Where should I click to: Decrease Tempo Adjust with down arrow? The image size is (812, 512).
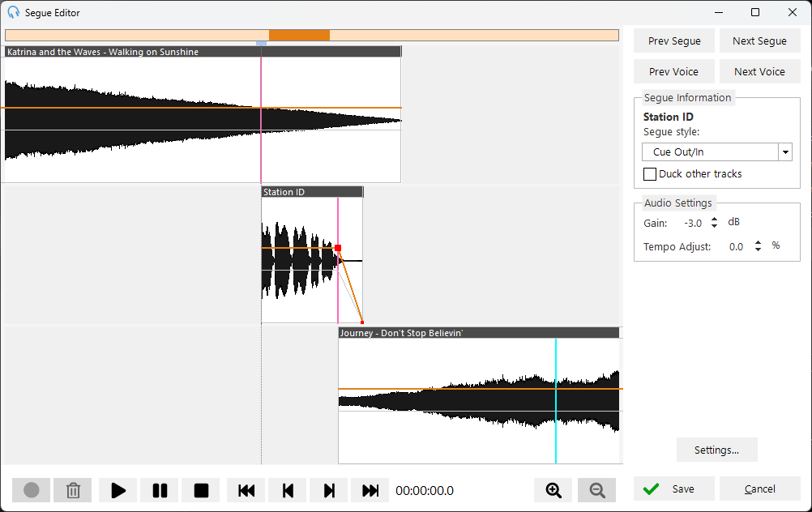[x=759, y=249]
